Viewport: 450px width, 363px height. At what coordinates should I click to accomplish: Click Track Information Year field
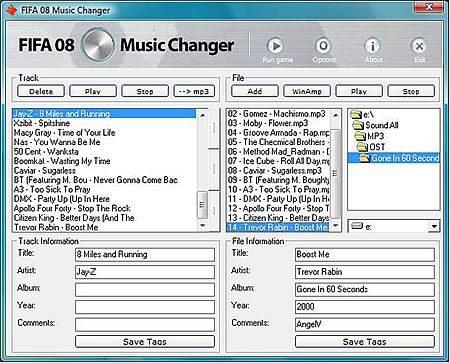(x=145, y=307)
